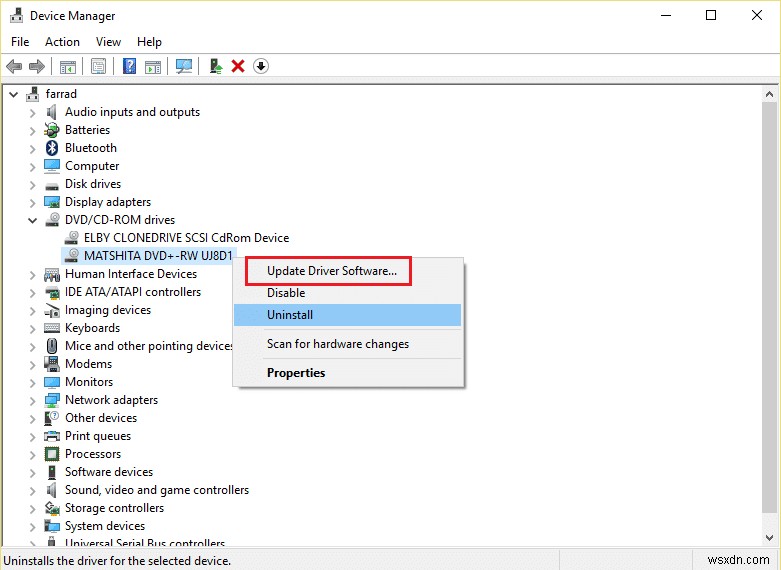Click the Bluetooth category icon
The image size is (781, 570).
point(52,148)
